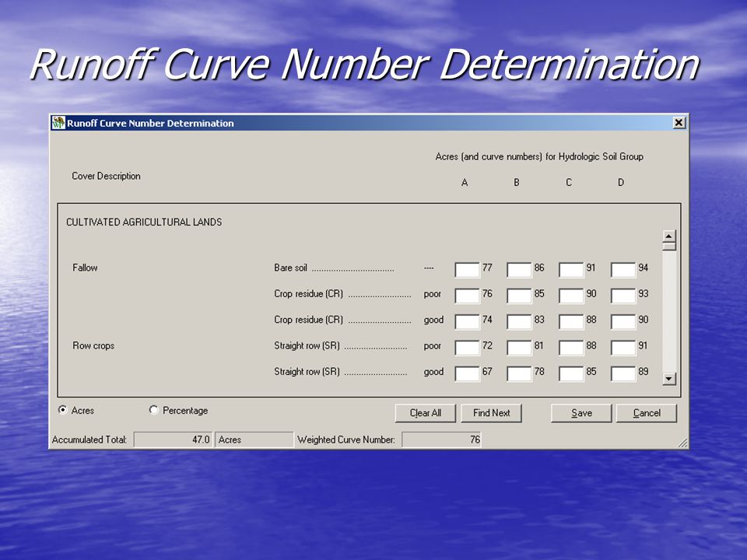Click the resize grip in the dialog corner
747x560 pixels.
[682, 443]
